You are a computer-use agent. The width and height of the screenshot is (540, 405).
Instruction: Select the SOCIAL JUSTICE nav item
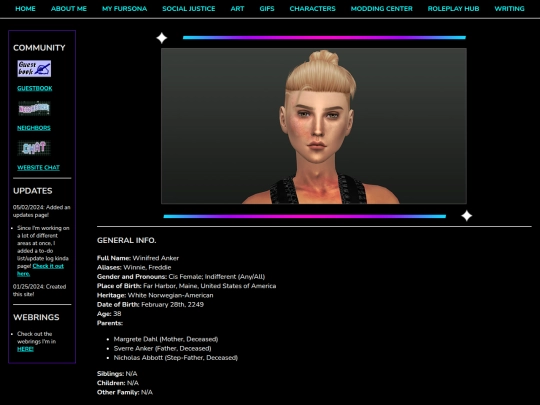pyautogui.click(x=189, y=9)
